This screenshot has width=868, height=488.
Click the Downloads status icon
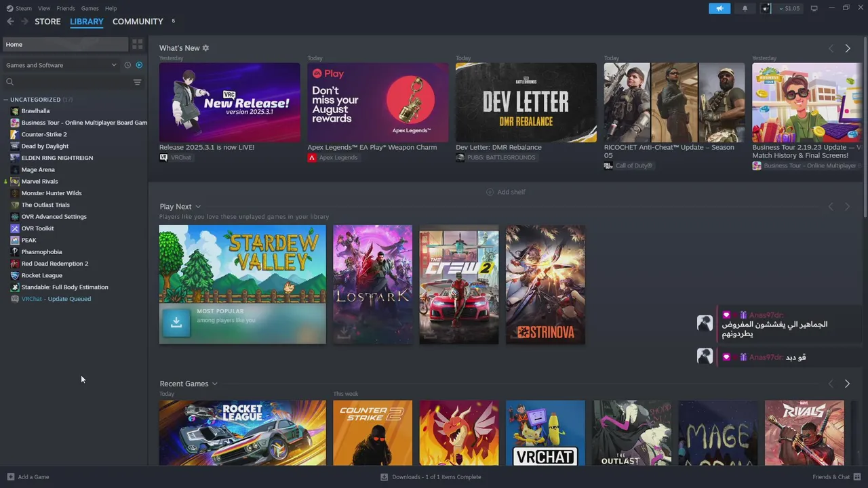(384, 476)
